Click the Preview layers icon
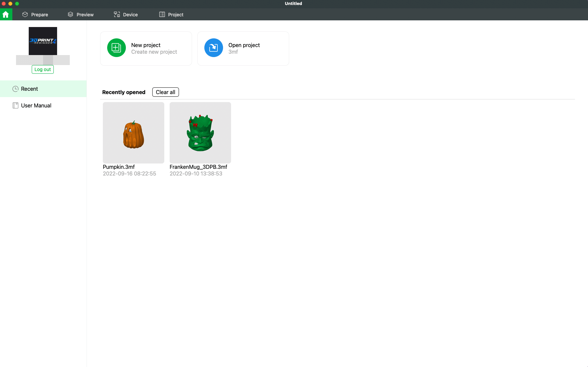Viewport: 588px width, 367px height. tap(70, 14)
